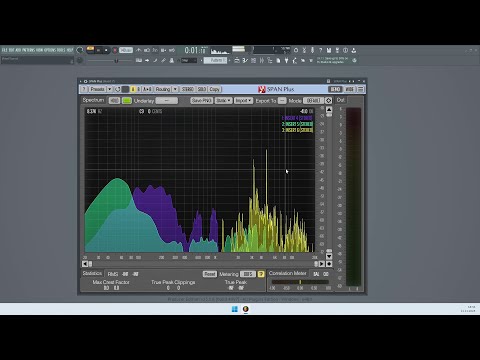Click the oscilloscope visualizer in FL toolbar
The height and width of the screenshot is (360, 480).
click(x=220, y=50)
